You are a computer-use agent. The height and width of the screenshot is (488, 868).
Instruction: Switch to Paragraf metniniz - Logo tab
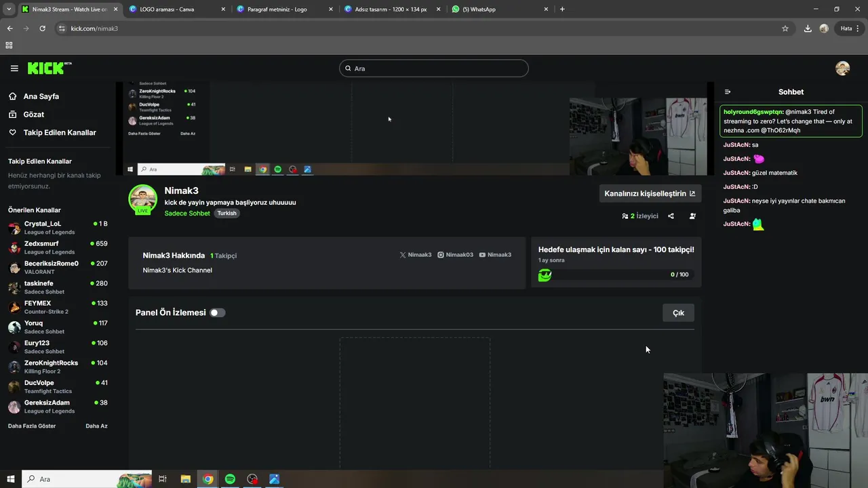pos(283,9)
